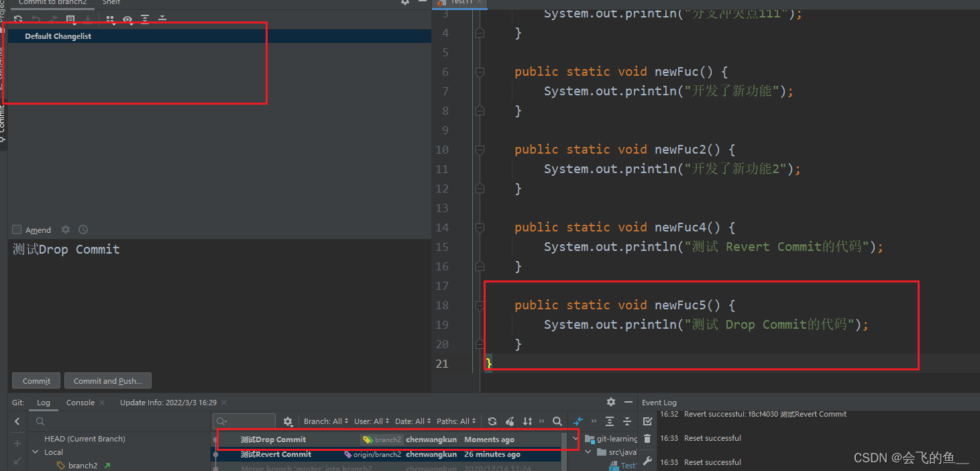The width and height of the screenshot is (980, 471).
Task: Toggle code fold at newFuc4 method
Action: tap(480, 227)
